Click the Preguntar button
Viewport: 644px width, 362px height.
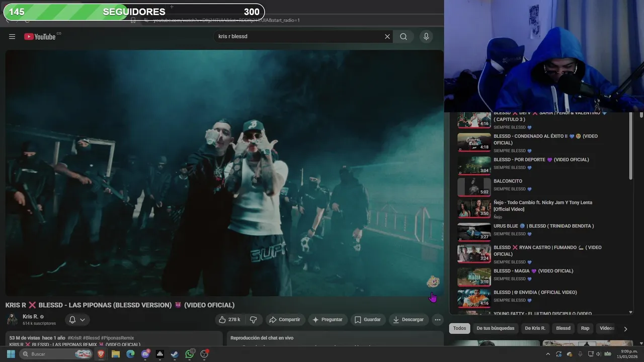click(x=327, y=319)
